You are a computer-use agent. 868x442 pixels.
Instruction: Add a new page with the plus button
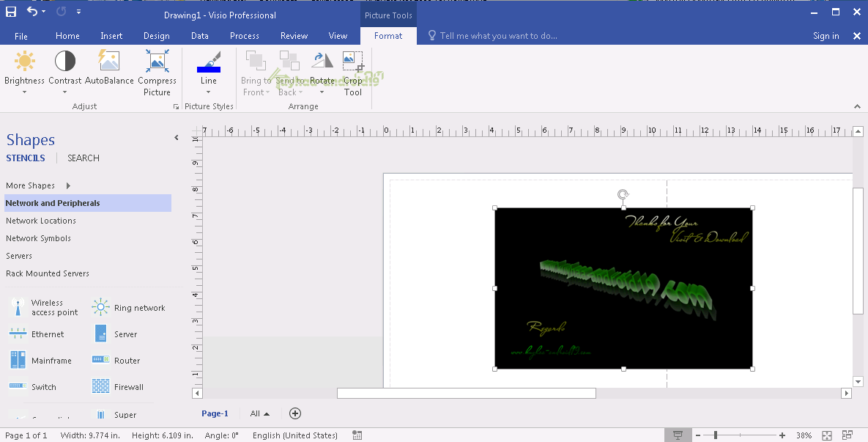pyautogui.click(x=295, y=413)
